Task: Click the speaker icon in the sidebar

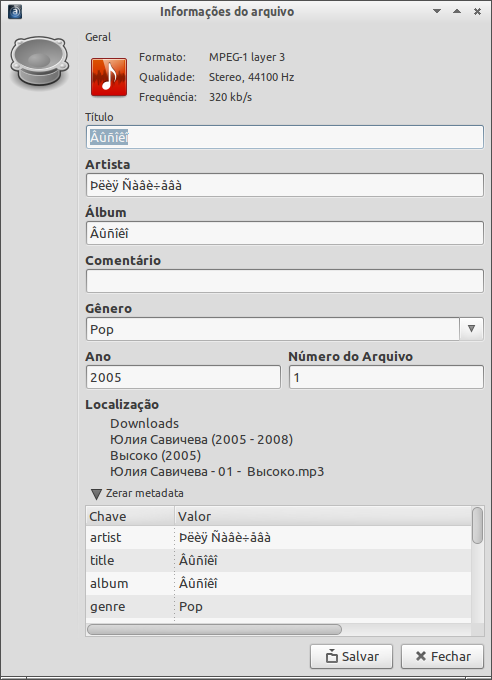Action: (x=39, y=61)
